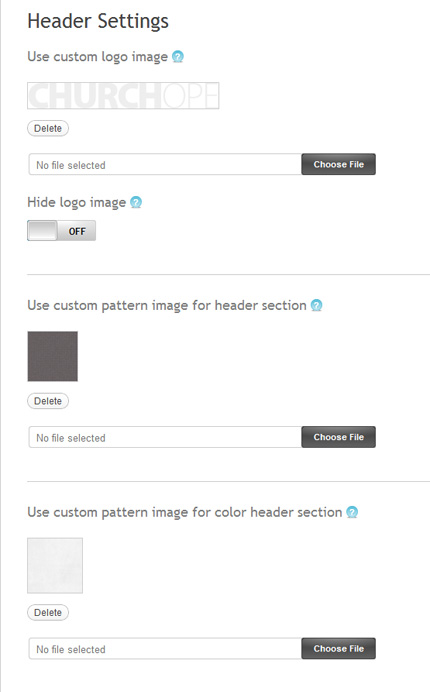The height and width of the screenshot is (692, 430).
Task: Click the light gray color header pattern swatch
Action: 55,565
